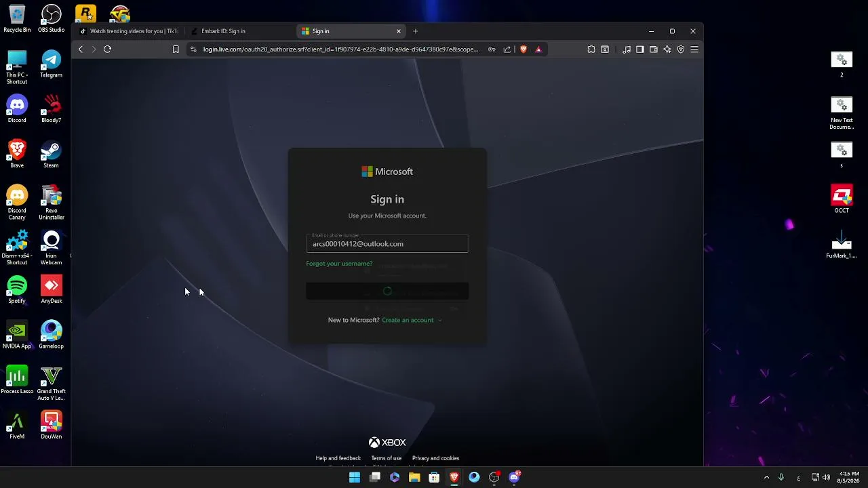Open the Terms of use link

pos(387,458)
